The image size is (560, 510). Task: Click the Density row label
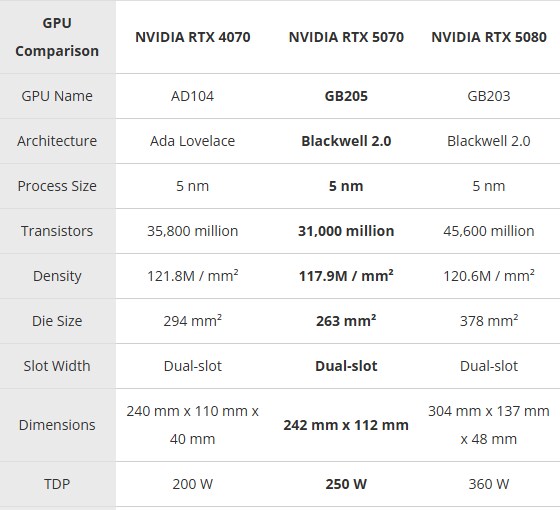click(57, 276)
